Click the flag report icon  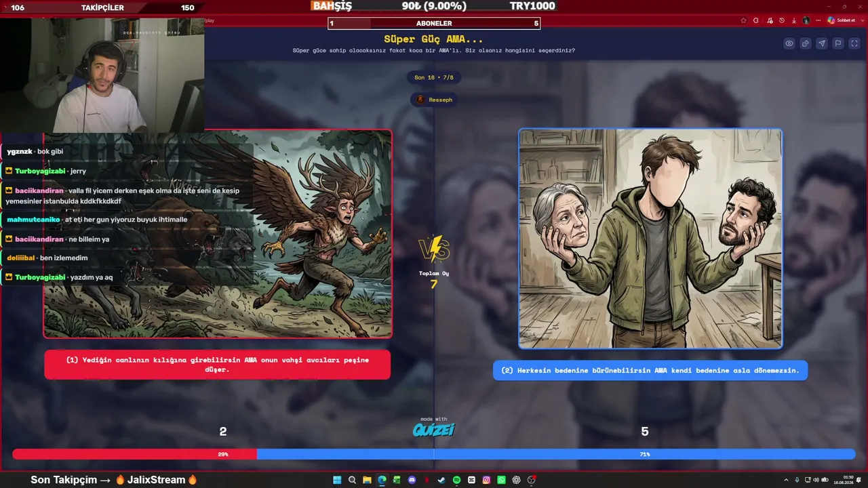click(x=838, y=43)
